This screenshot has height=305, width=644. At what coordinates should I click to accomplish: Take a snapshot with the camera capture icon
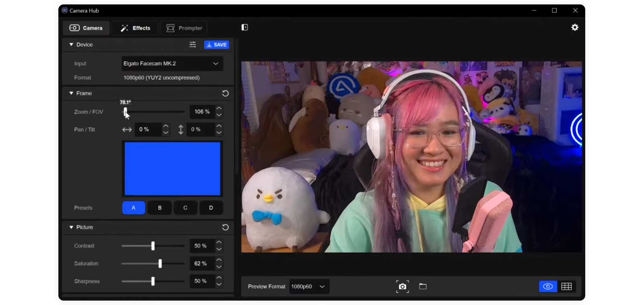pyautogui.click(x=402, y=287)
